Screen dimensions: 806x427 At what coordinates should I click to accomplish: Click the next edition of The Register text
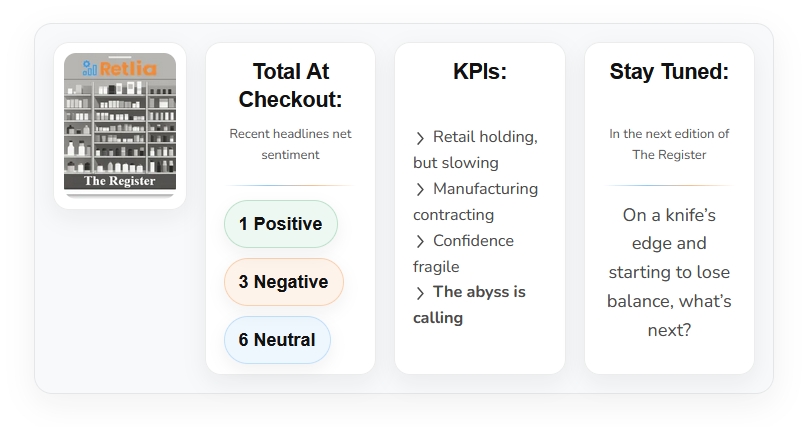coord(669,144)
